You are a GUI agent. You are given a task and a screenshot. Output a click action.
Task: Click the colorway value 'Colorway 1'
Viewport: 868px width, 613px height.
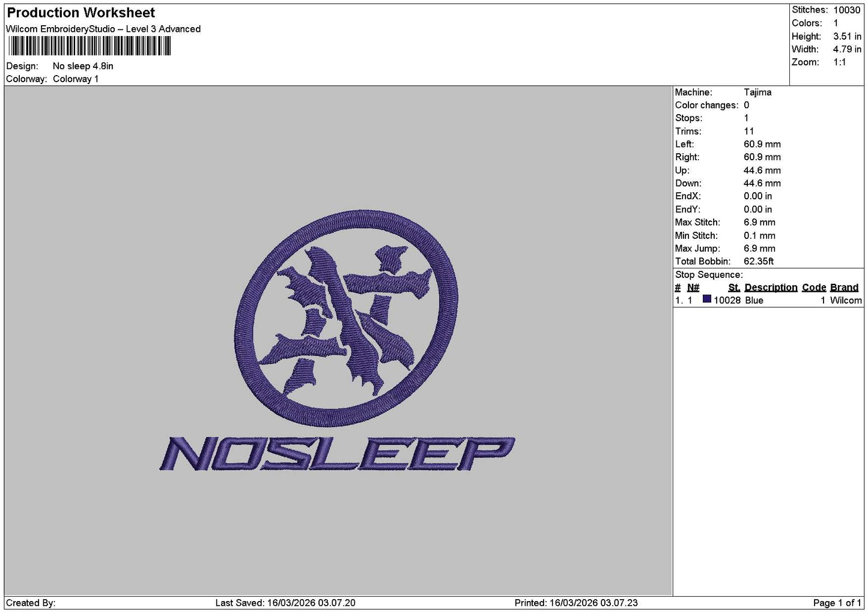(76, 79)
